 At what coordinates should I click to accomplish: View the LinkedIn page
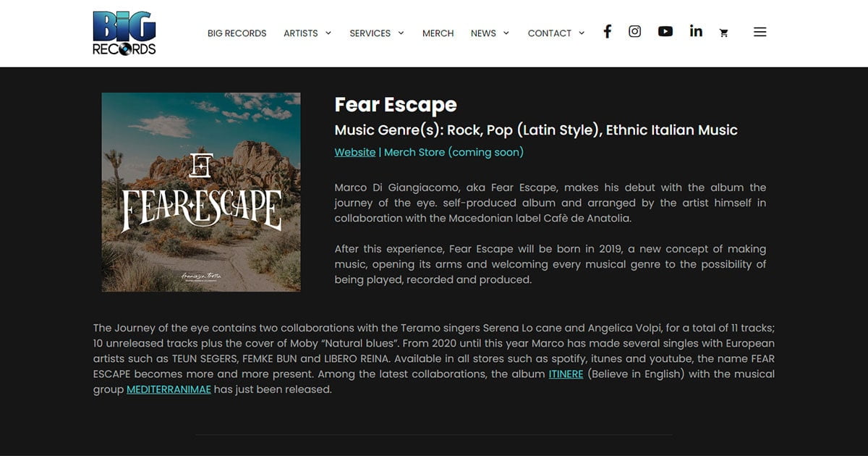click(x=696, y=31)
